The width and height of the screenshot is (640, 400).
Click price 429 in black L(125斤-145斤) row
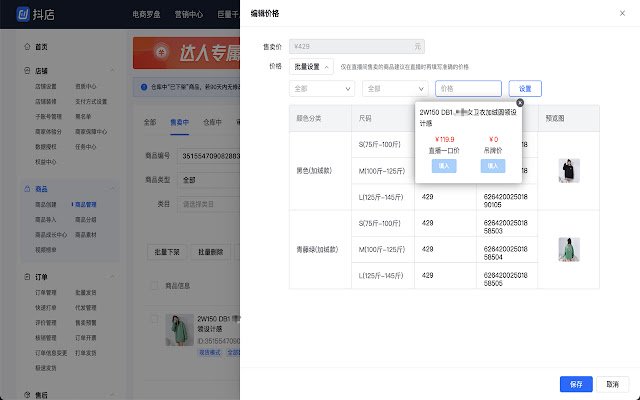pyautogui.click(x=427, y=197)
